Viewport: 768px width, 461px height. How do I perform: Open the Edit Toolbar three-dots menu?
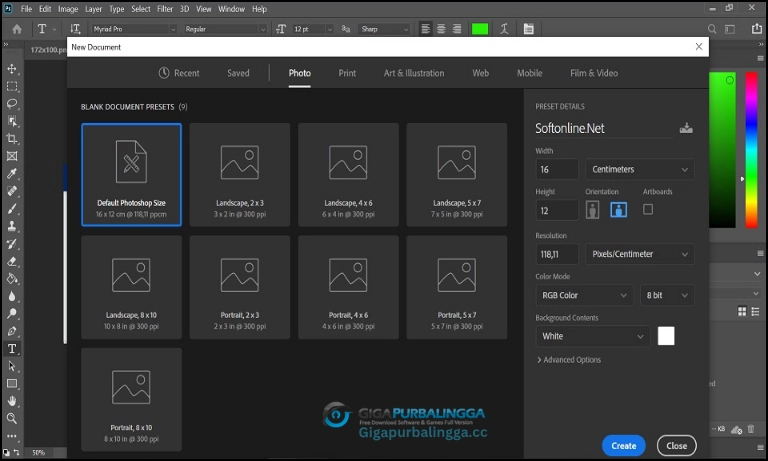(x=12, y=436)
